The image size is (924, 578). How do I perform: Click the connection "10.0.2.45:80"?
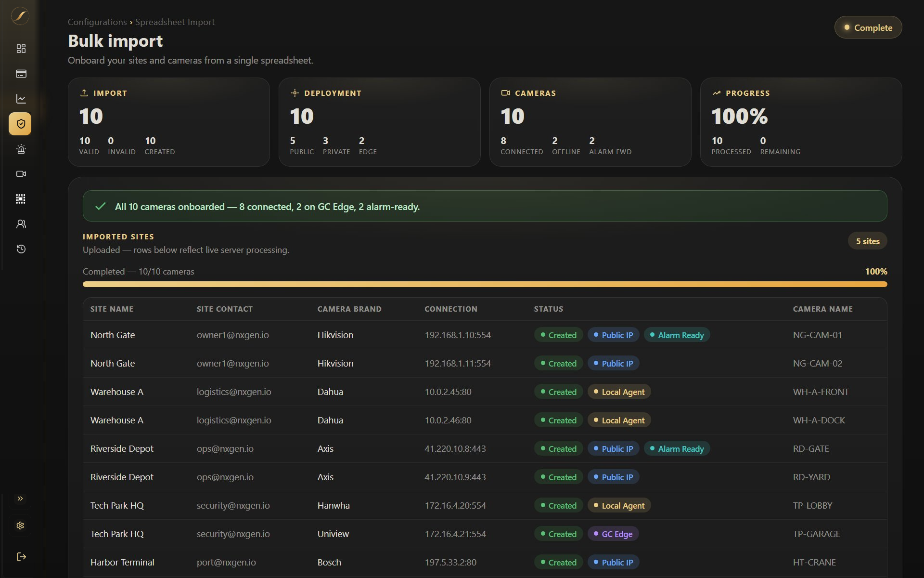tap(448, 392)
